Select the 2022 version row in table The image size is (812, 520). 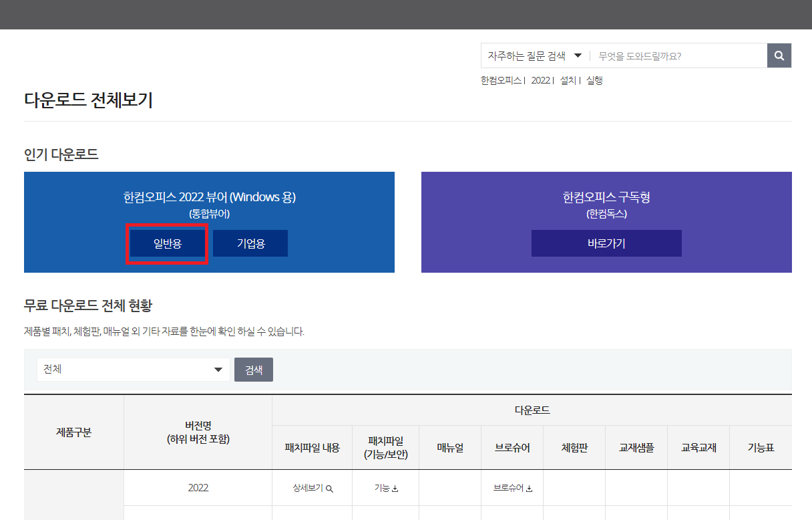[197, 489]
